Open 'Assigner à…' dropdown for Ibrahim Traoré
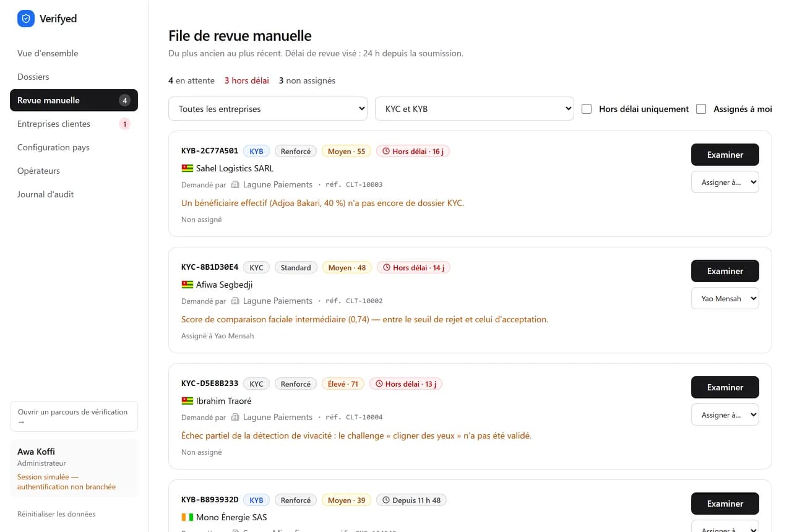Screen dimensions: 792x532 pyautogui.click(x=725, y=415)
